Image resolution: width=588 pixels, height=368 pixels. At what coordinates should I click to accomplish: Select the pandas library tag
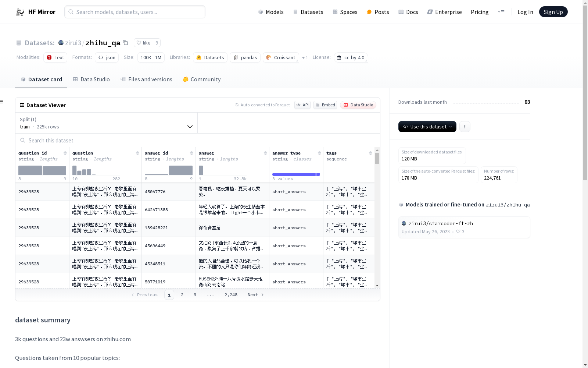245,57
